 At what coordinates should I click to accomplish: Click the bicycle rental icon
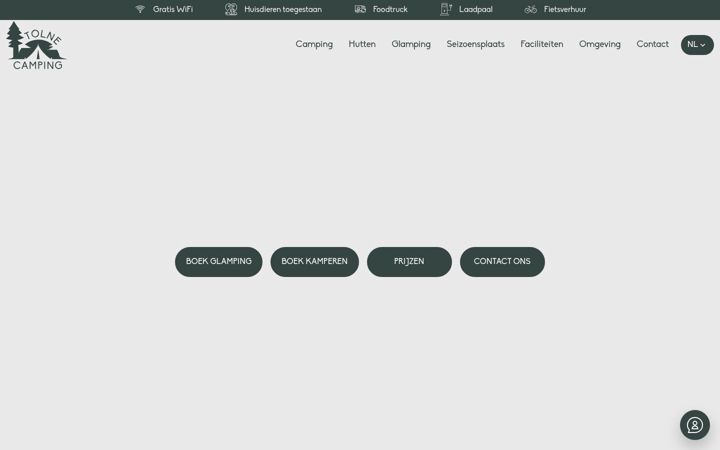click(x=531, y=9)
